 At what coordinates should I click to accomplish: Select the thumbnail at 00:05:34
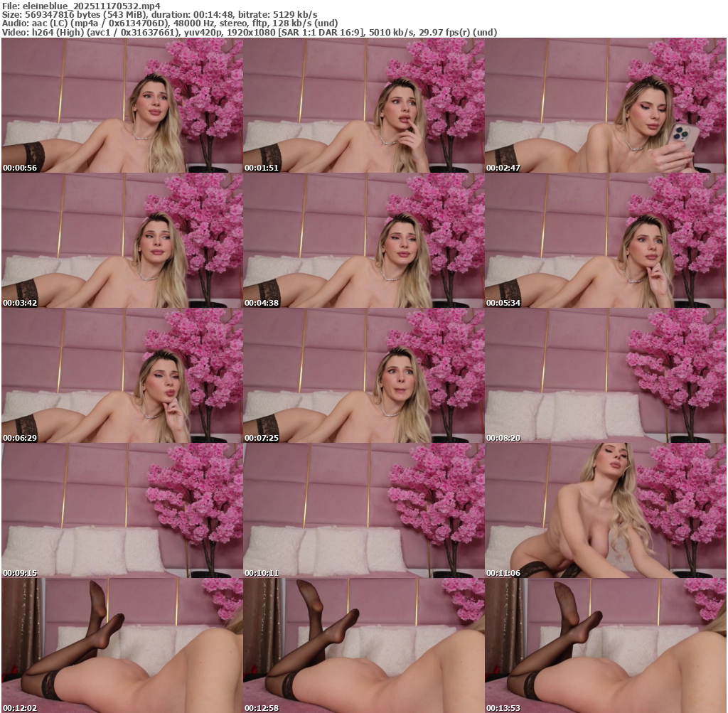(605, 240)
